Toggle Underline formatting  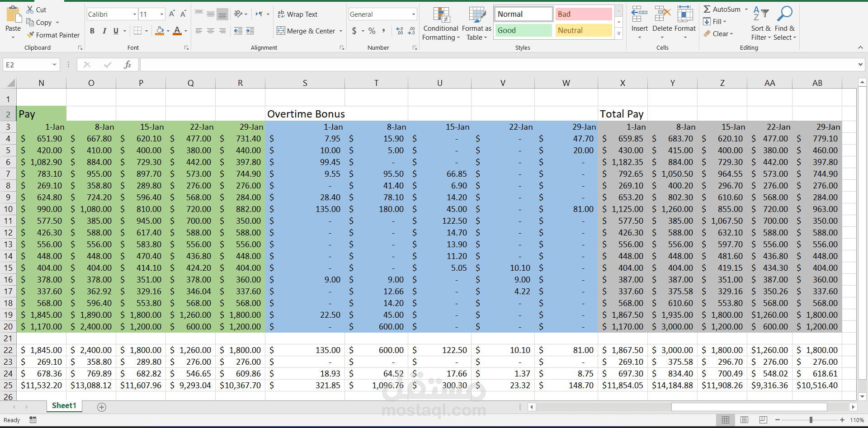pyautogui.click(x=116, y=31)
